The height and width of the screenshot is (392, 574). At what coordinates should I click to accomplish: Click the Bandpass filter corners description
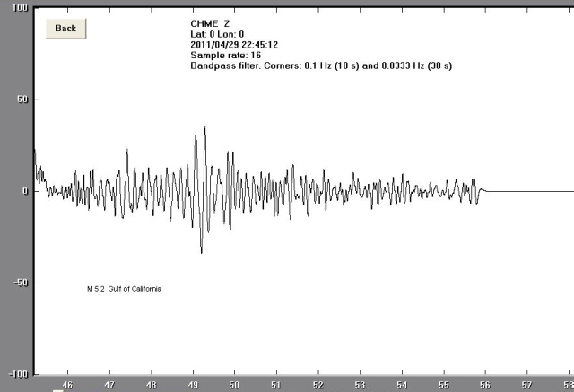[313, 65]
